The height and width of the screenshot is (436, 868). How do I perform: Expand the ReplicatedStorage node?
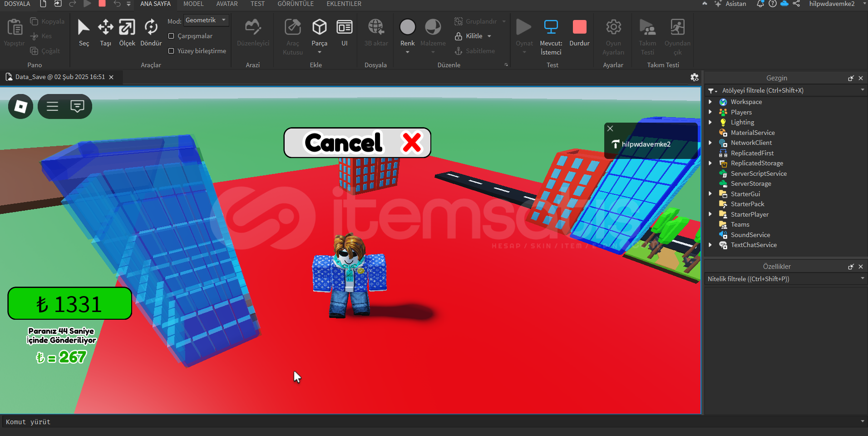(710, 163)
